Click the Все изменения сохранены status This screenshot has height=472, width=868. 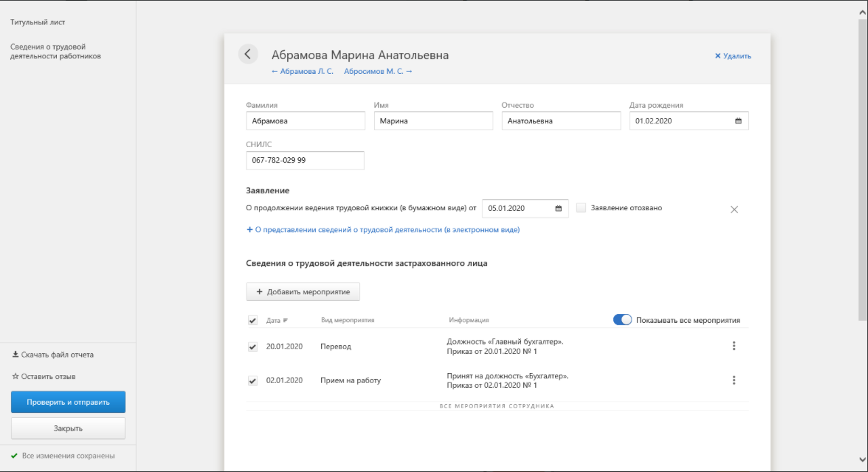[x=62, y=456]
